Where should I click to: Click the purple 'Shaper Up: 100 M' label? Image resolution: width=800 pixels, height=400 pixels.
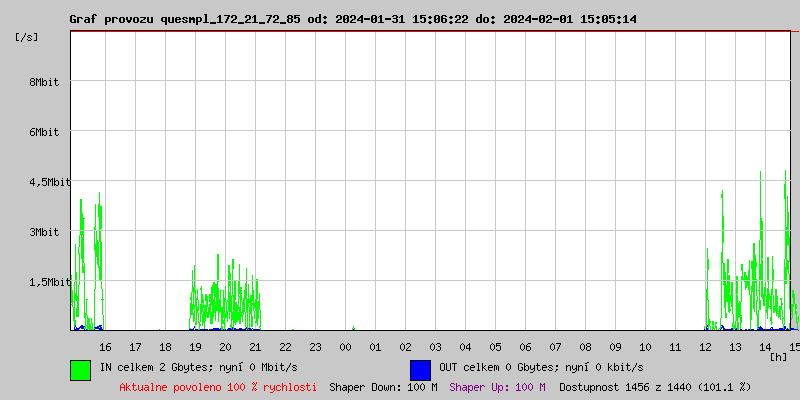pyautogui.click(x=497, y=386)
